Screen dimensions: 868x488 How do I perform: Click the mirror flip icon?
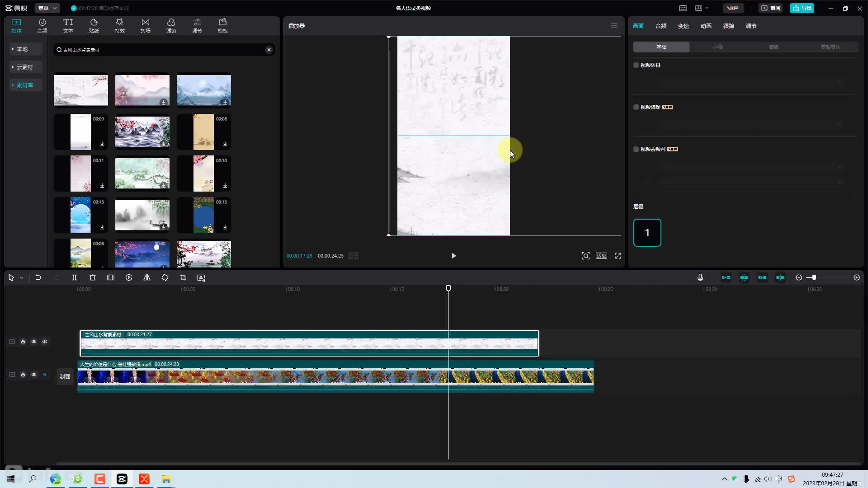coord(147,277)
